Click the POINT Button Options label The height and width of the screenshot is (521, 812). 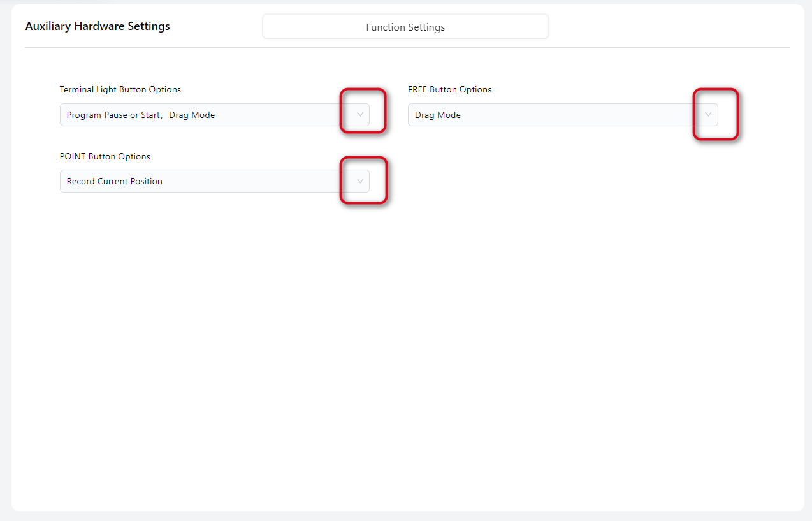105,156
